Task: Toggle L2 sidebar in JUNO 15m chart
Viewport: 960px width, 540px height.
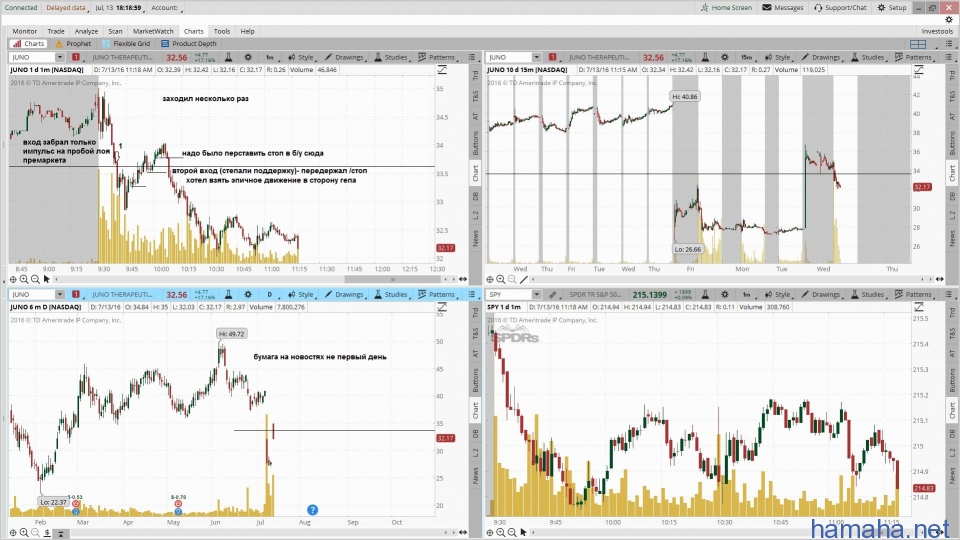Action: pyautogui.click(x=952, y=215)
